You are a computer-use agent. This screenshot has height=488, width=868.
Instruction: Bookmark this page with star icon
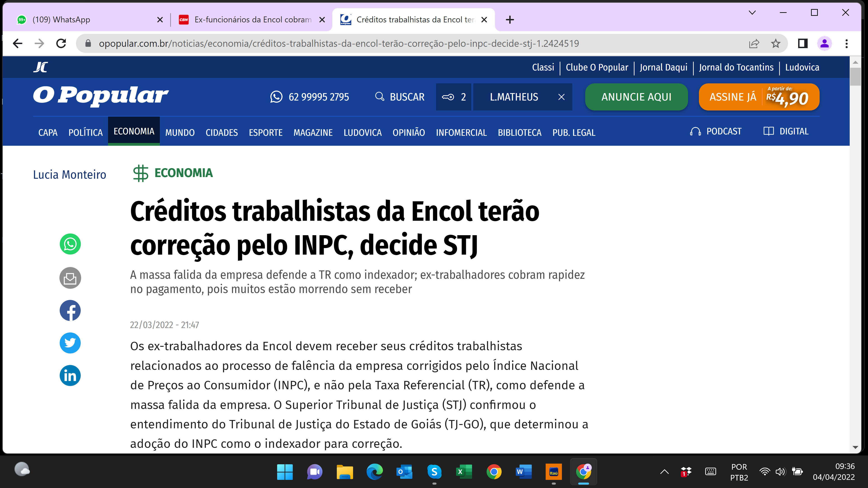[776, 43]
